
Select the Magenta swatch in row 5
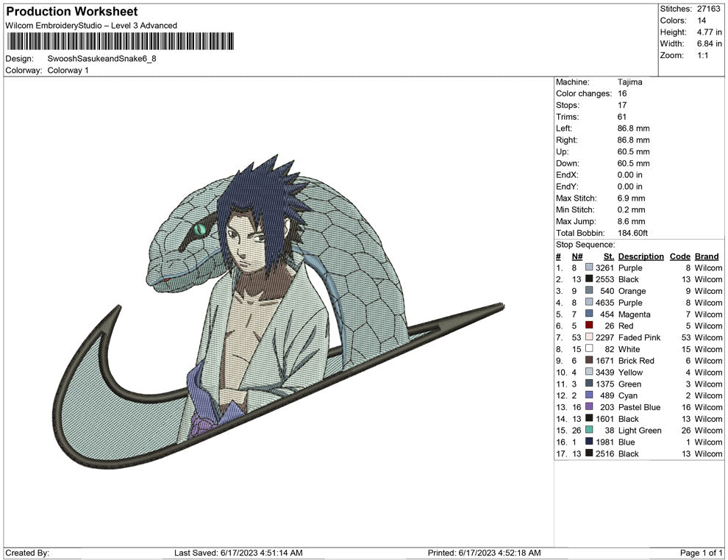coord(589,314)
